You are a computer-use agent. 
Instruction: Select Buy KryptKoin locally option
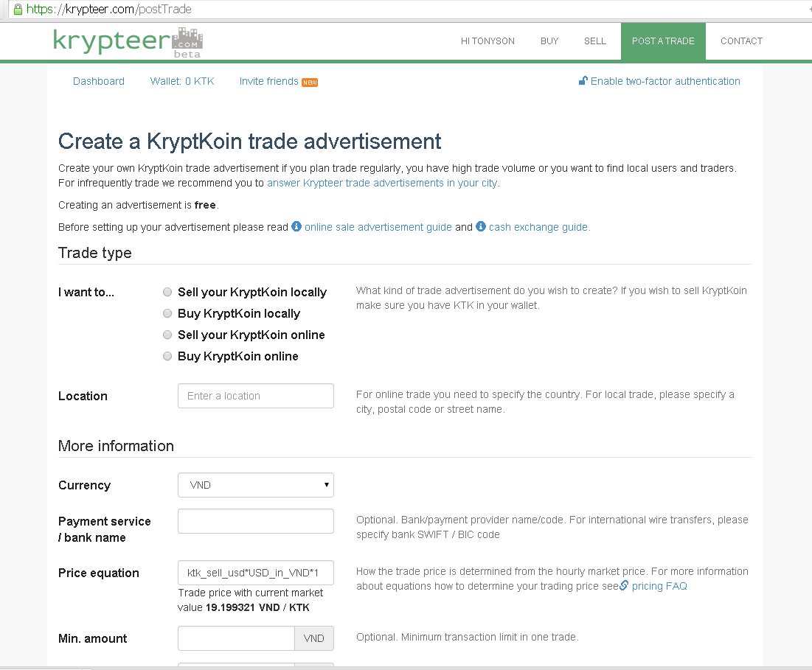167,313
